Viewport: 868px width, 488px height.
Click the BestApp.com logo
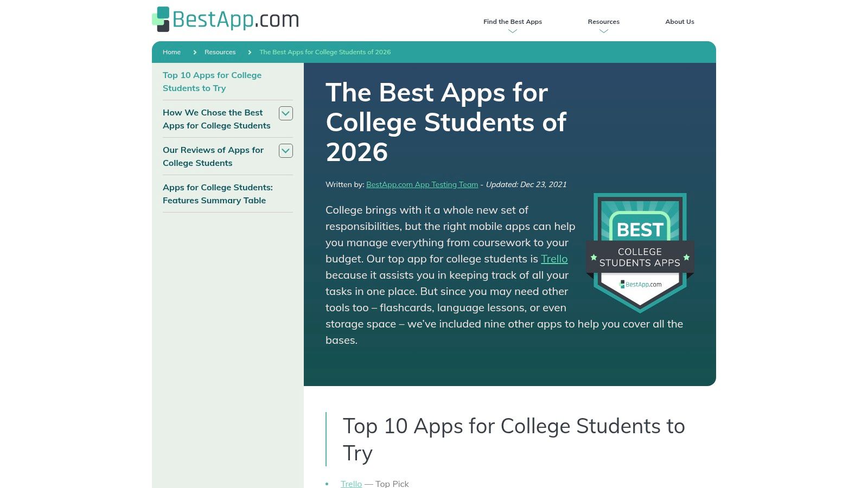[x=225, y=20]
